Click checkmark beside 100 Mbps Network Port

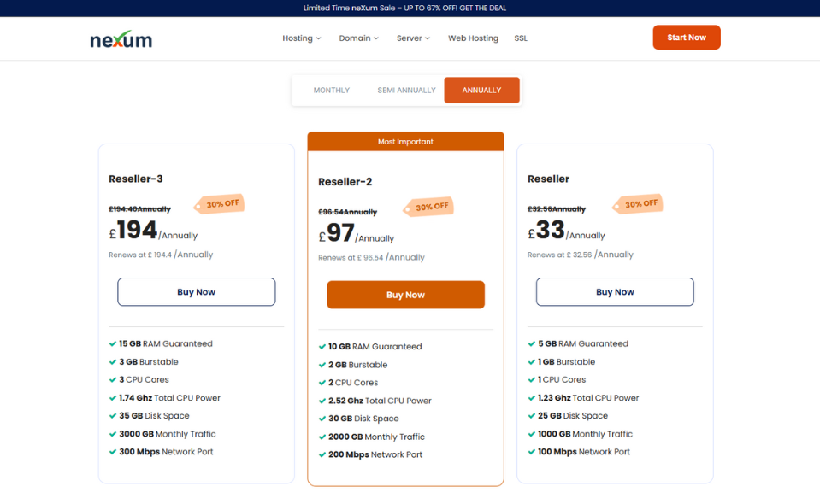coord(531,452)
